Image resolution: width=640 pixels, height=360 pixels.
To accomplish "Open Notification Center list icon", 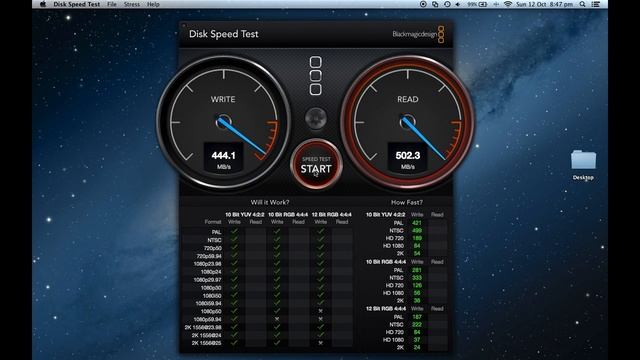I will tap(596, 4).
